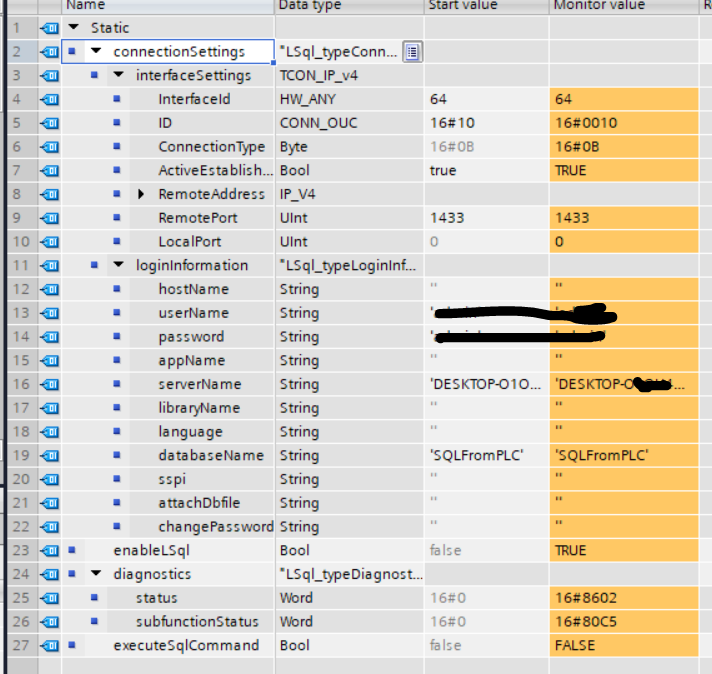Select the serverName variable row

pyautogui.click(x=200, y=384)
